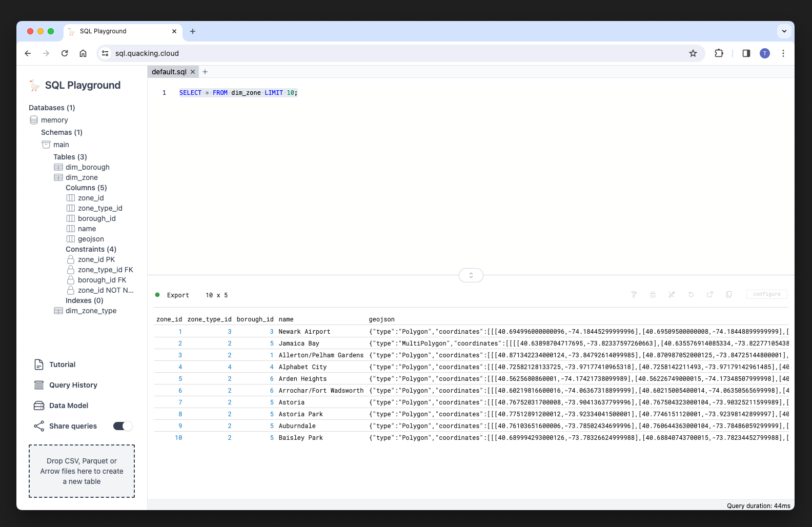Click the crossed design tools icon
Viewport: 812px width, 527px height.
click(x=672, y=295)
